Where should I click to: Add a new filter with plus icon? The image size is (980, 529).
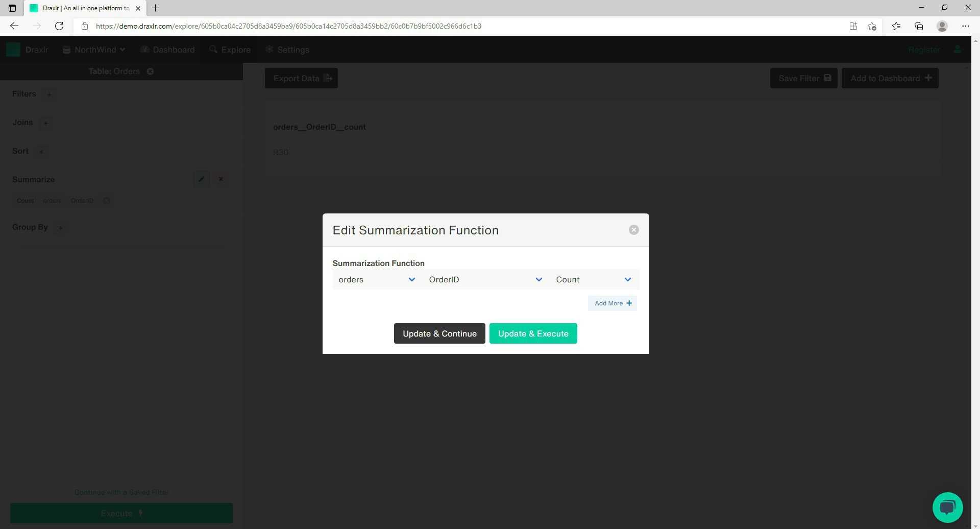[x=49, y=94]
